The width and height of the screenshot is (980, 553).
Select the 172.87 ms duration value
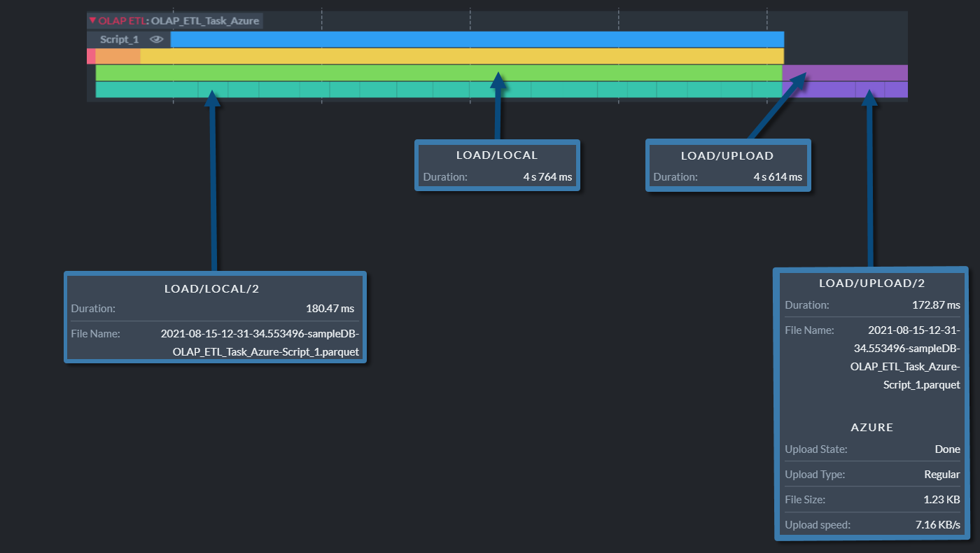935,305
